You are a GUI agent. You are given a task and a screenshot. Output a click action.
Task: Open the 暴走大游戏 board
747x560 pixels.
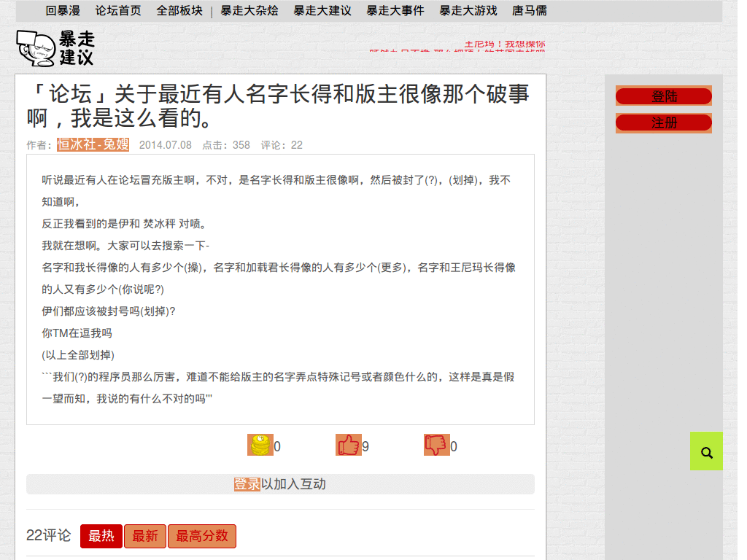[468, 10]
